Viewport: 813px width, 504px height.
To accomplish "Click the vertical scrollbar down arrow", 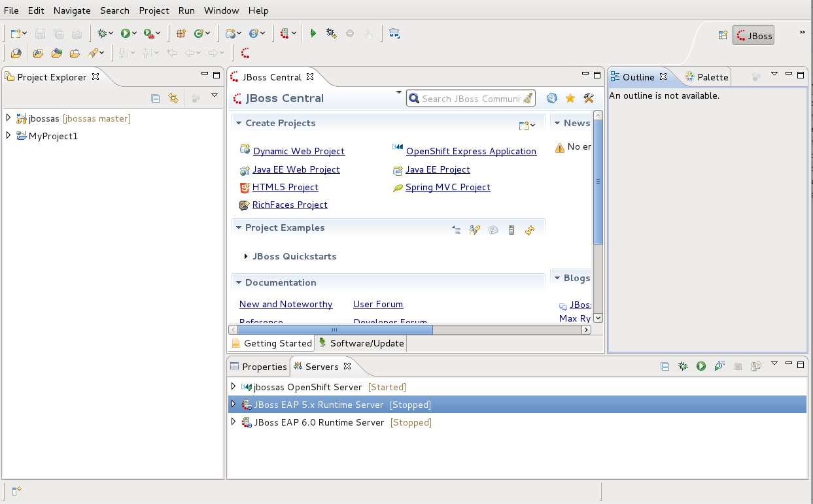I will pos(598,318).
